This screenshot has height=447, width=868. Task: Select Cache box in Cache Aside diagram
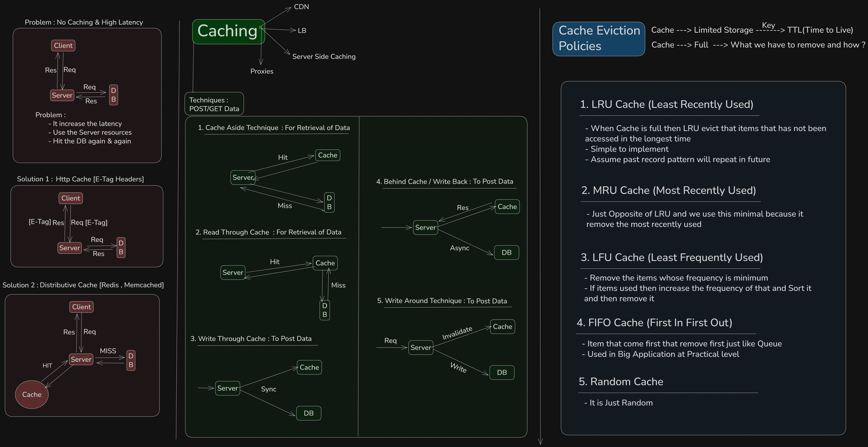pyautogui.click(x=328, y=155)
